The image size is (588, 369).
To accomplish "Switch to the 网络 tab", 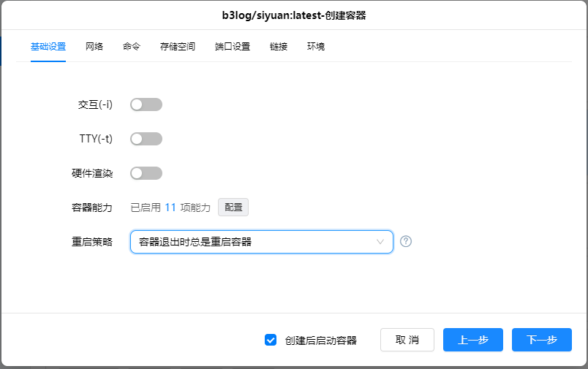I will pos(94,47).
